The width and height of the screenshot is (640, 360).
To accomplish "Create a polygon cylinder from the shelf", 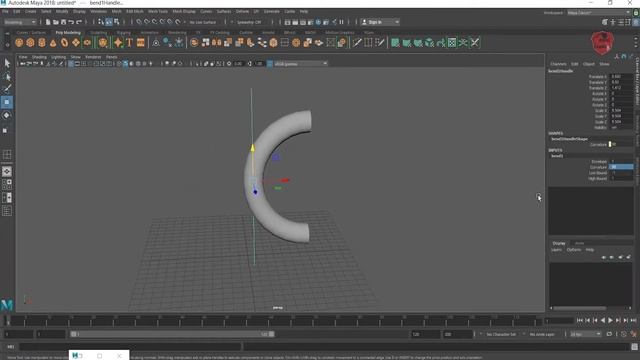I will click(42, 42).
